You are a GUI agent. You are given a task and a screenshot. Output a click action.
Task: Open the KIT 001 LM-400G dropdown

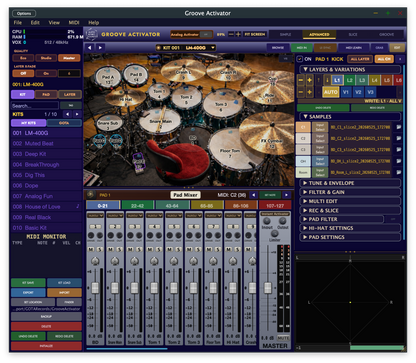coord(186,48)
